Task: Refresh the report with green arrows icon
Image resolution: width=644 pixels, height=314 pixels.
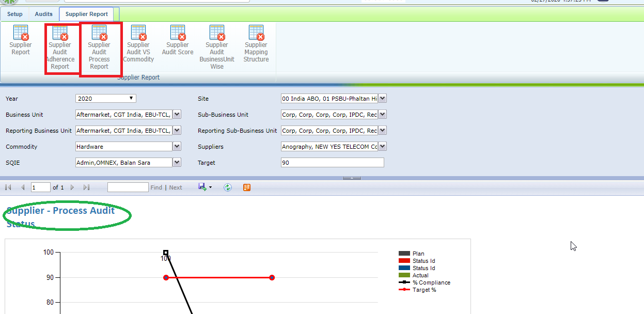Action: point(228,187)
